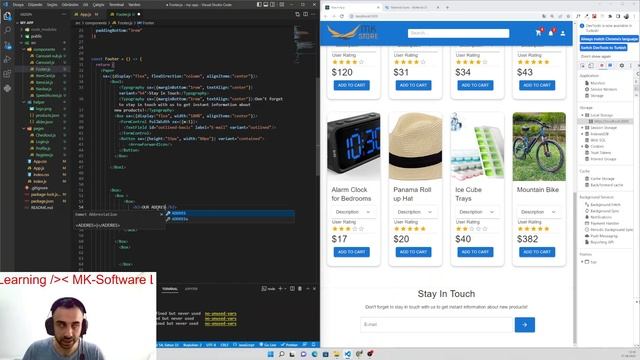Viewport: 640px width, 360px height.
Task: Click the split editor icon in VS Code
Action: (x=305, y=14)
